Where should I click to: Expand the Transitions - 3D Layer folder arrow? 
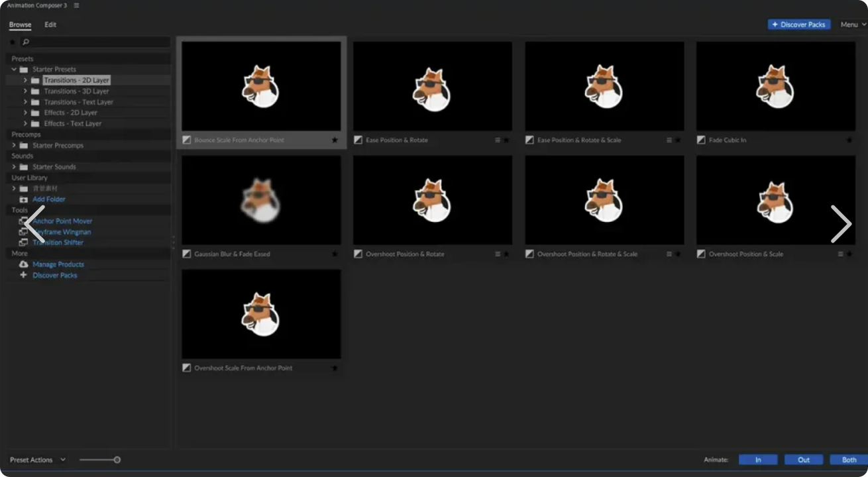point(26,91)
